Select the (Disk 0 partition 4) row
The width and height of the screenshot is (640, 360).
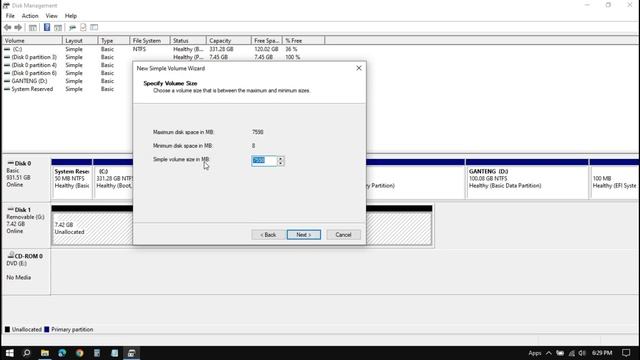(x=68, y=65)
